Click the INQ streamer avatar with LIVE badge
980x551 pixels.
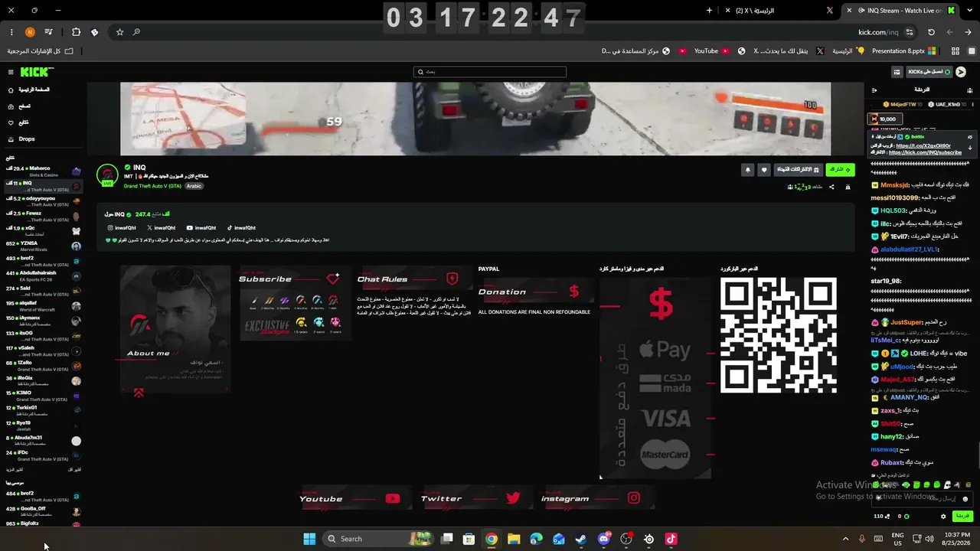pyautogui.click(x=107, y=175)
